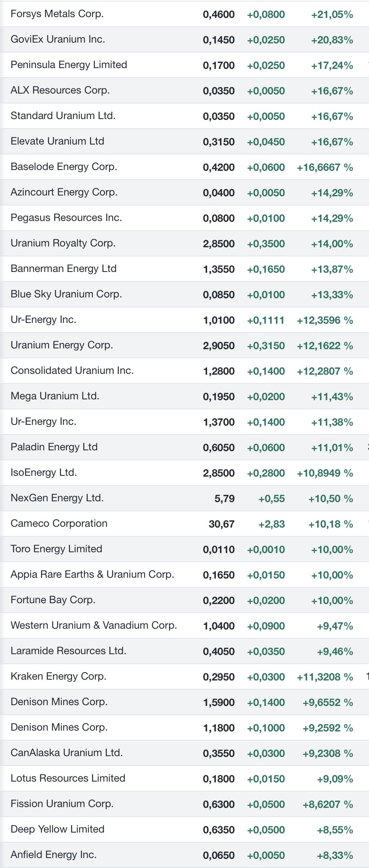
Task: Select the Deep Yellow Limited row
Action: click(57, 829)
